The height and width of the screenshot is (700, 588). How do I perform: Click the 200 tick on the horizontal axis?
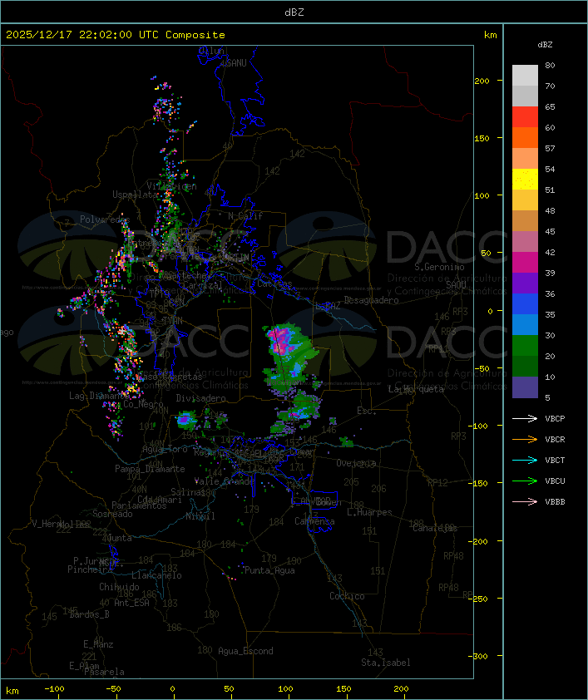click(x=401, y=689)
